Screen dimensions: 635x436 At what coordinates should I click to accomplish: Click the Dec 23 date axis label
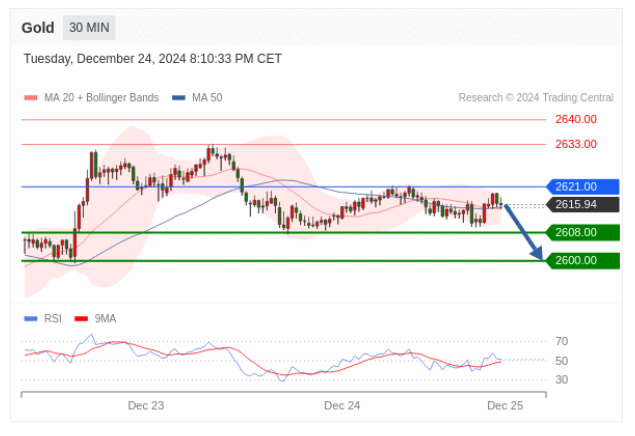[x=146, y=406]
